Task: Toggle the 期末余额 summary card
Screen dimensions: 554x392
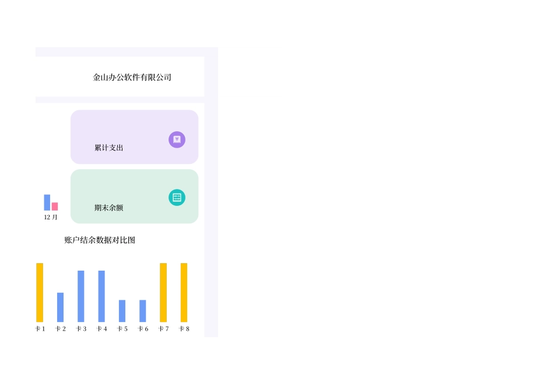Action: click(x=134, y=196)
